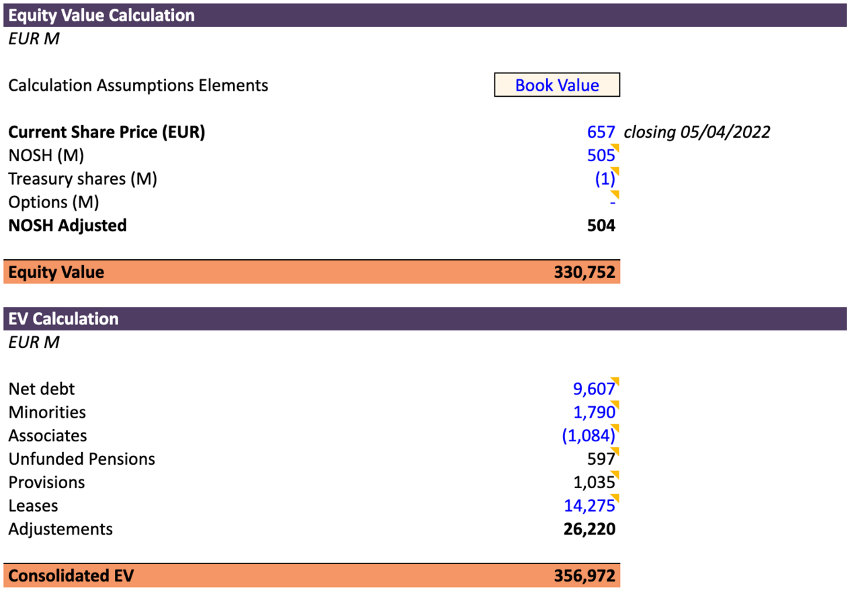Click the Equity Value Calculation header
This screenshot has height=599, width=868.
click(x=425, y=15)
